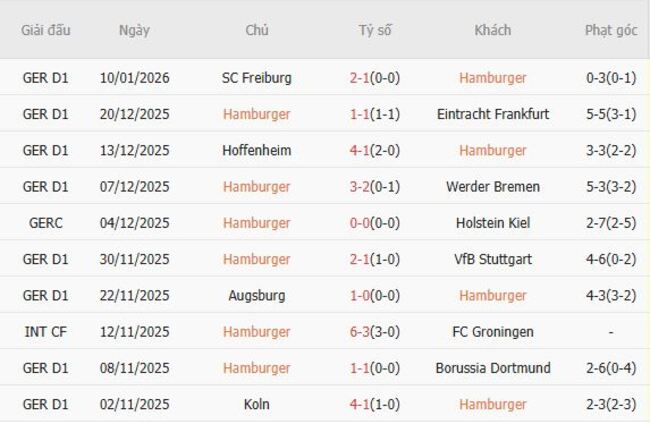
Task: Click the Koln home team link
Action: [257, 404]
